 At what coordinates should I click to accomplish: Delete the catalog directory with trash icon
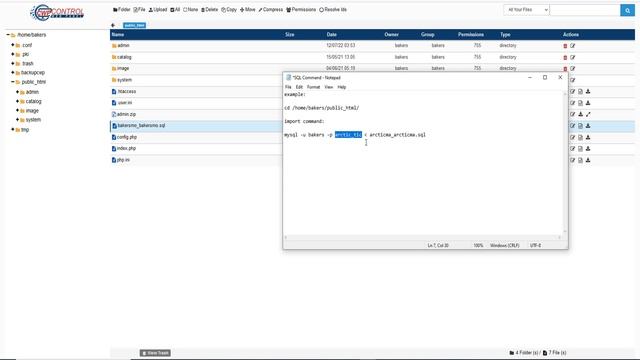565,58
